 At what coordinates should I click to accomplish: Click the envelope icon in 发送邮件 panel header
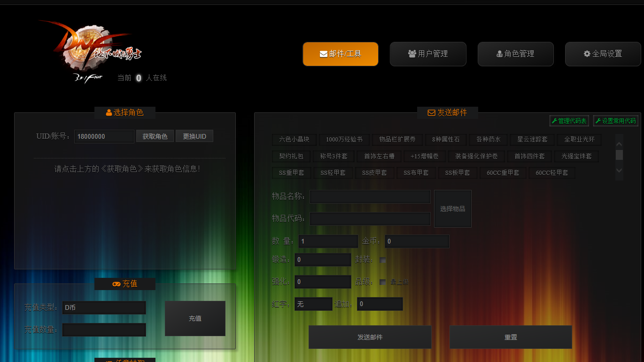[431, 113]
